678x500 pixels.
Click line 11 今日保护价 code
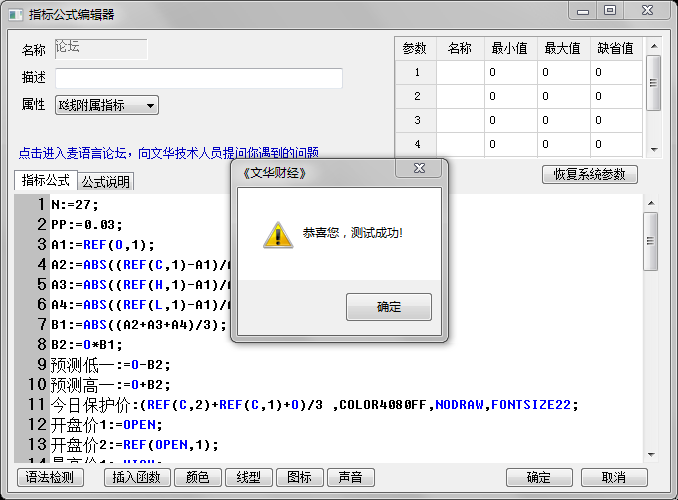(x=314, y=405)
